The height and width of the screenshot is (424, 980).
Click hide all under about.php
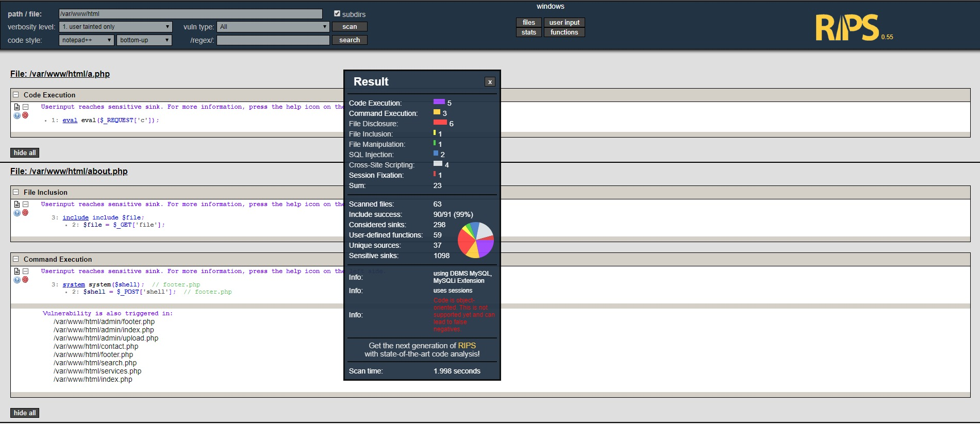click(x=25, y=413)
